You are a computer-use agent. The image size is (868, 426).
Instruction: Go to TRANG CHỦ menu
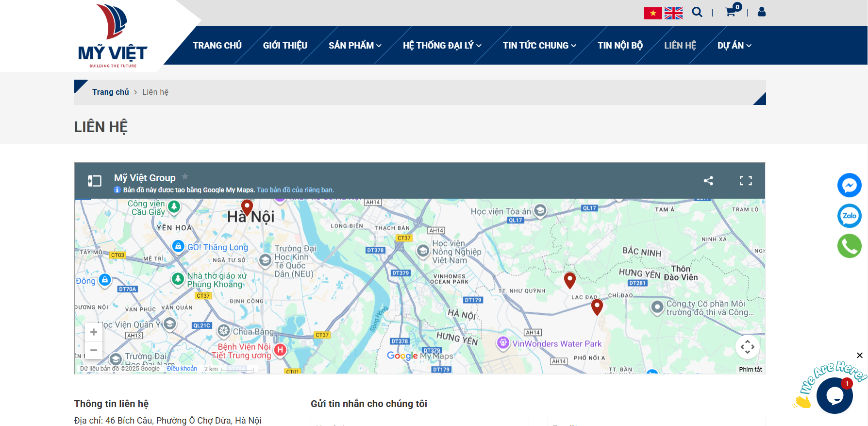pyautogui.click(x=217, y=46)
